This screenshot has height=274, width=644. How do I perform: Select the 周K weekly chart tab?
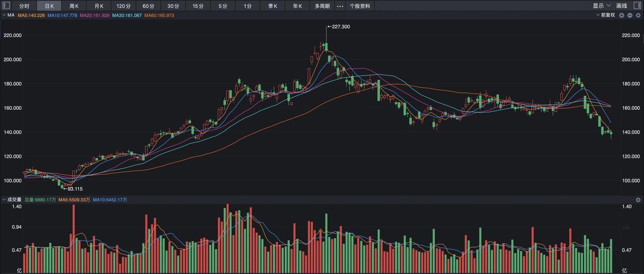(74, 6)
